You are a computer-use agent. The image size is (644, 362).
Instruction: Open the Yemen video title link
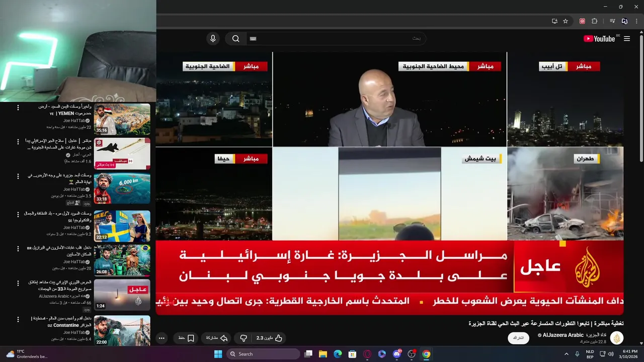point(64,110)
